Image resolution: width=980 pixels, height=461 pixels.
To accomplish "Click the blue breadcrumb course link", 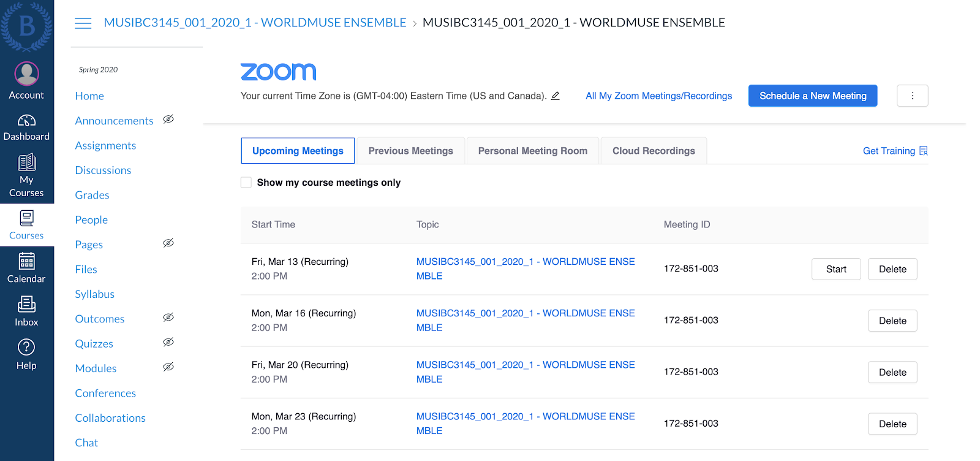I will click(x=255, y=23).
